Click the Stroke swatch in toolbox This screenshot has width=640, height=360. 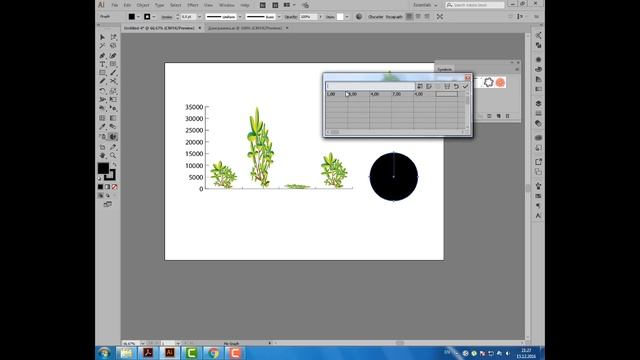click(x=111, y=176)
